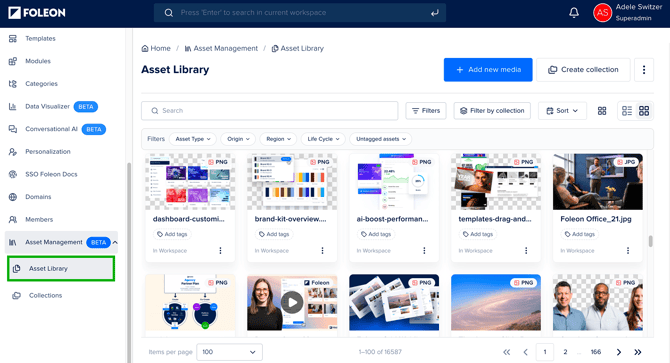The height and width of the screenshot is (363, 670).
Task: Open the AS user avatar menu
Action: click(602, 13)
